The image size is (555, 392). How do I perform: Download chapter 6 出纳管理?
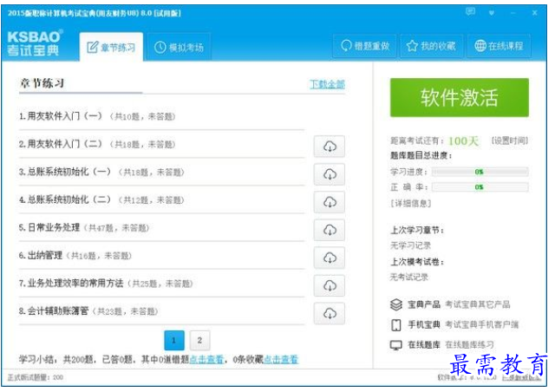(x=330, y=258)
